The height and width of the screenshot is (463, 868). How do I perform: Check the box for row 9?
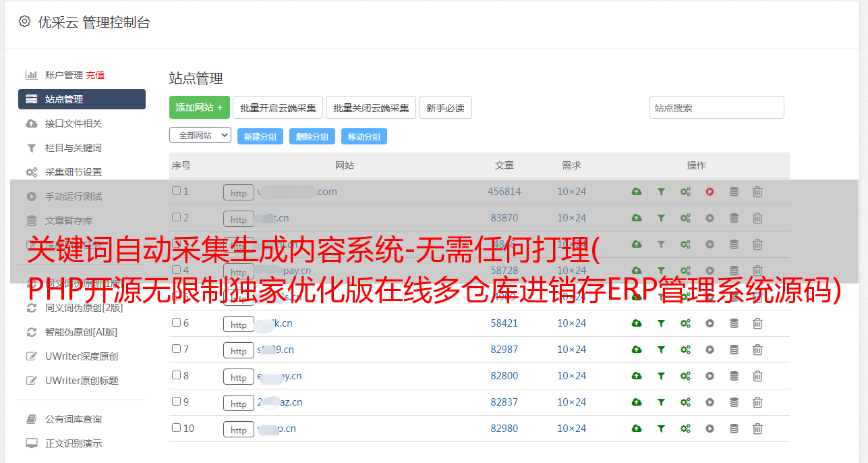coord(176,402)
